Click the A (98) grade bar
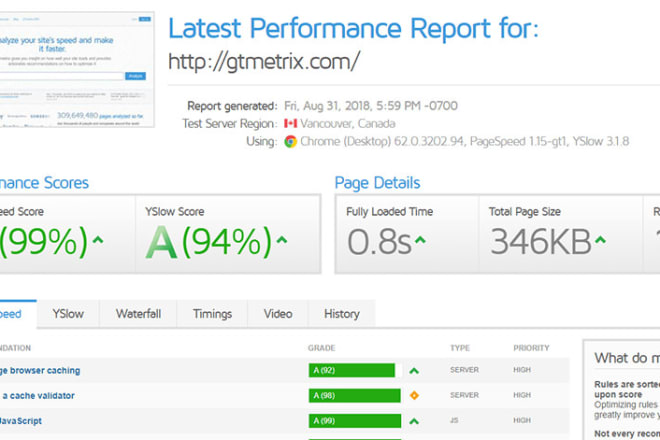The image size is (660, 440). coord(354,395)
